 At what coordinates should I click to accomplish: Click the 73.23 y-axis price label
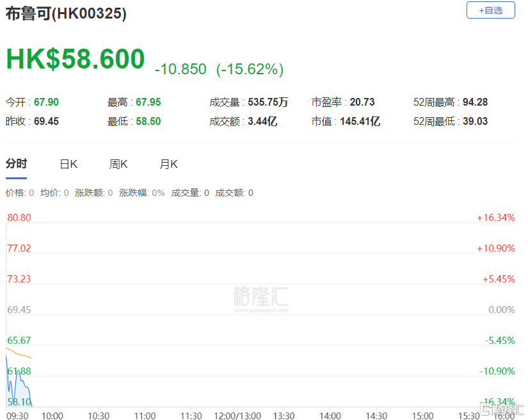[x=19, y=279]
